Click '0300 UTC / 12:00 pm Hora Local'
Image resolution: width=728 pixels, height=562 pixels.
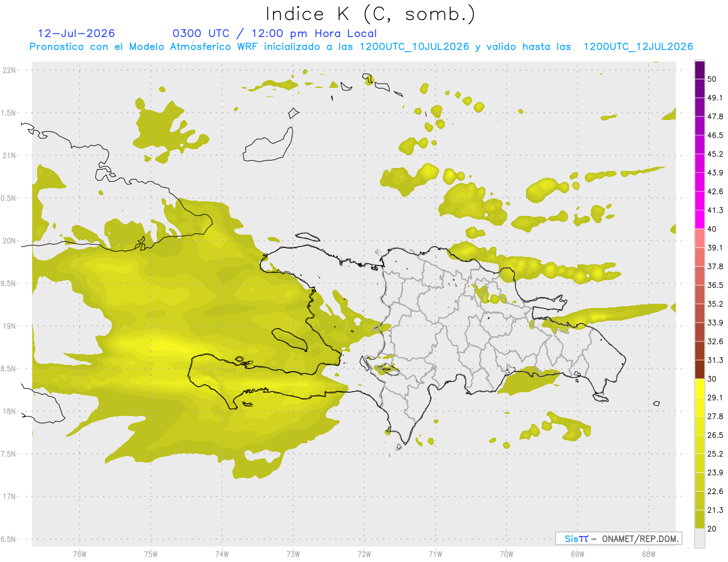tap(275, 33)
